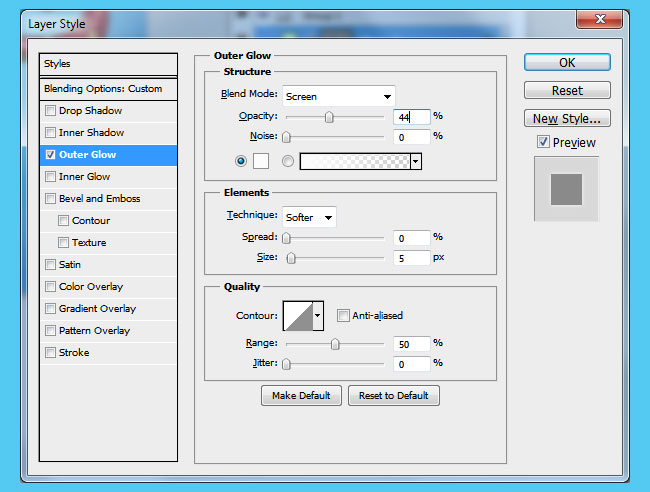650x492 pixels.
Task: Enable the Bevel and Emboss checkbox
Action: pyautogui.click(x=50, y=199)
